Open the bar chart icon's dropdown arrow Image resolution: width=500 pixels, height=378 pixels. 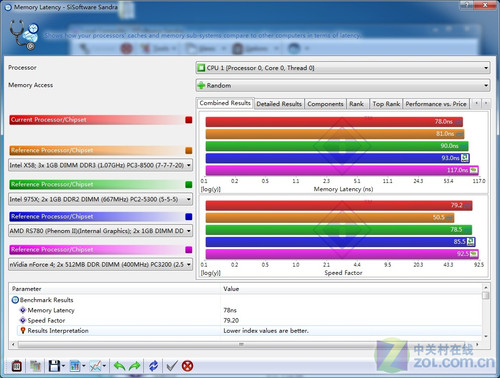pos(84,366)
